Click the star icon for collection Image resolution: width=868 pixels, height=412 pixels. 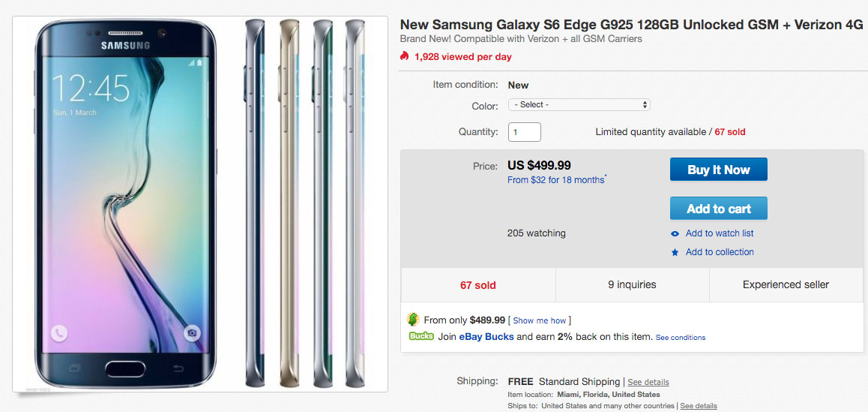(675, 253)
